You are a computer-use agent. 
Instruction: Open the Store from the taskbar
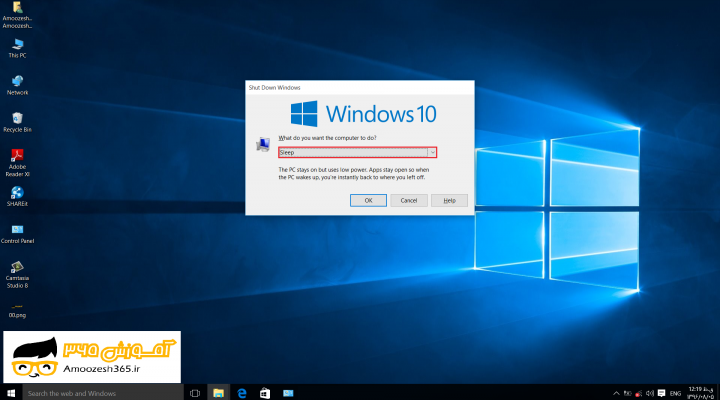265,393
